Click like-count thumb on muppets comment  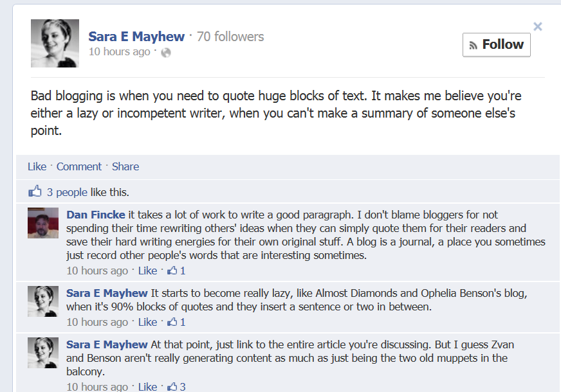172,386
